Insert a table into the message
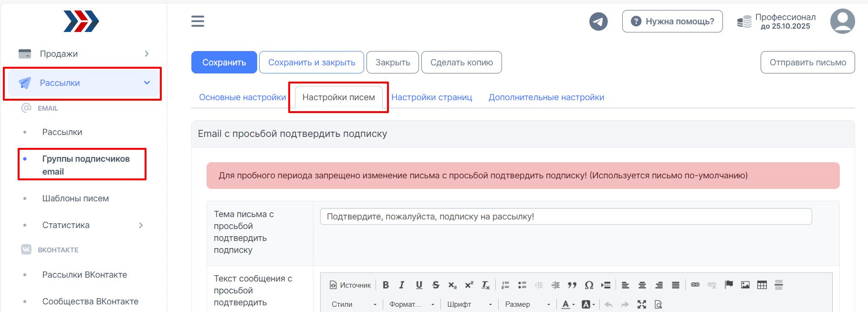 (762, 285)
